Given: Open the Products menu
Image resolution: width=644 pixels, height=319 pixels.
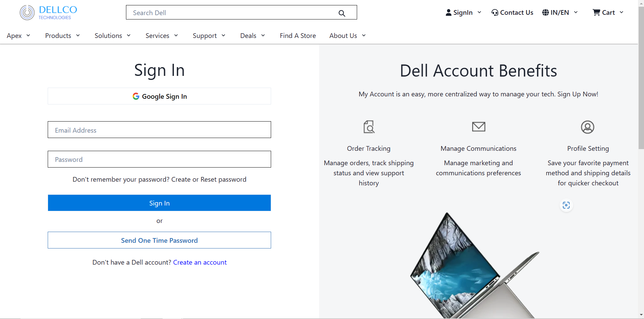Looking at the screenshot, I should pos(58,36).
